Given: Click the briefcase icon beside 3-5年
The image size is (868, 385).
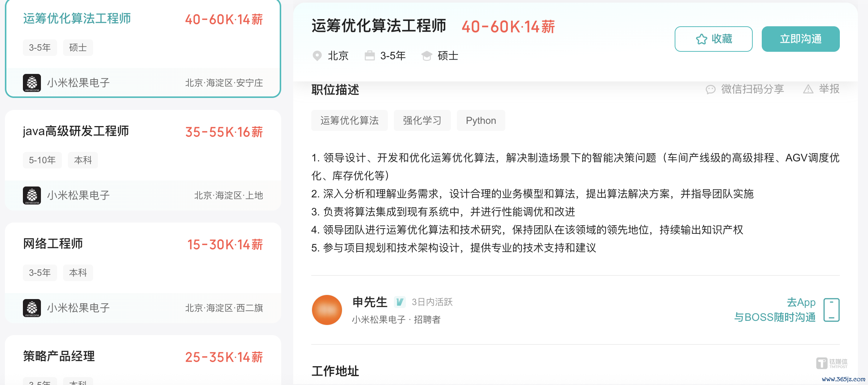Looking at the screenshot, I should tap(370, 56).
